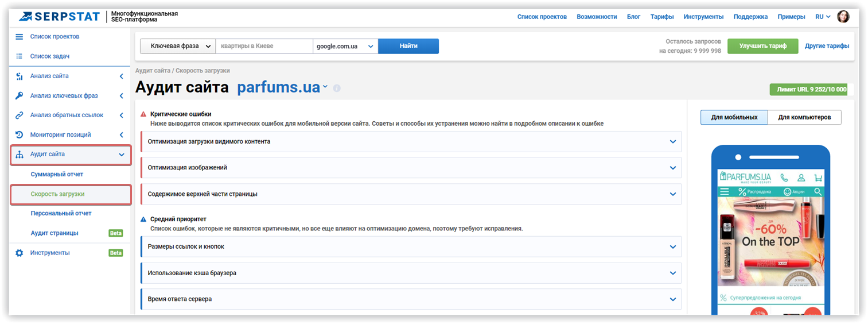Click the cart icon in mobile preview

pyautogui.click(x=818, y=178)
